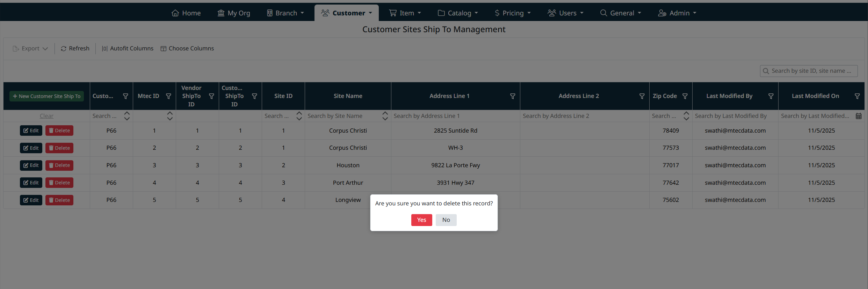Focus the Search by Site Name filter field

[343, 116]
